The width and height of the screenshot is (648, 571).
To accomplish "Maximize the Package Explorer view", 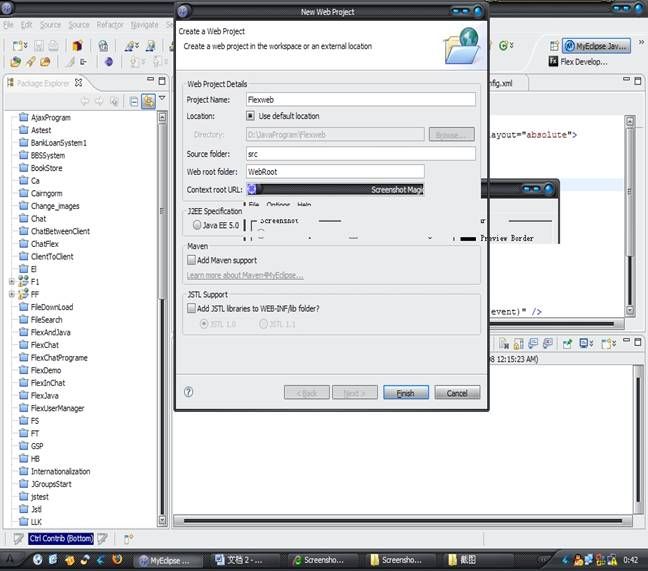I will pos(162,81).
